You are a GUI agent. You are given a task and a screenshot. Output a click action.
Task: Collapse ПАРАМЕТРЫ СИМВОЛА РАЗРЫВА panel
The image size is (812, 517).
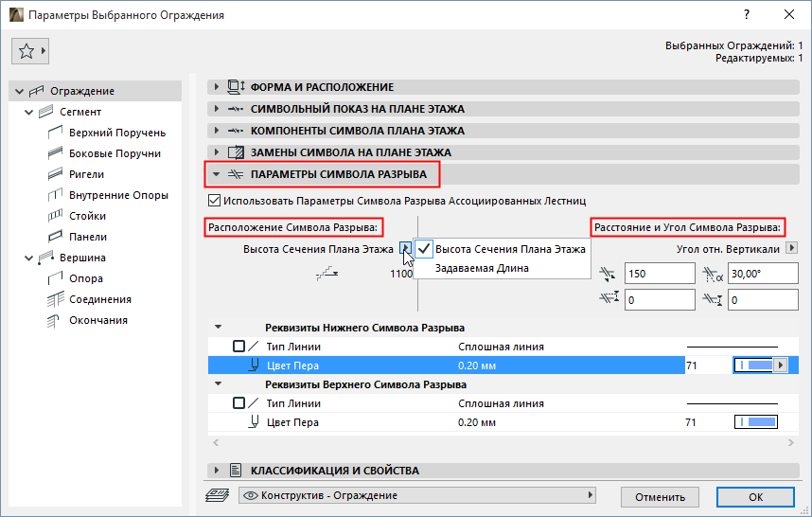pyautogui.click(x=217, y=174)
